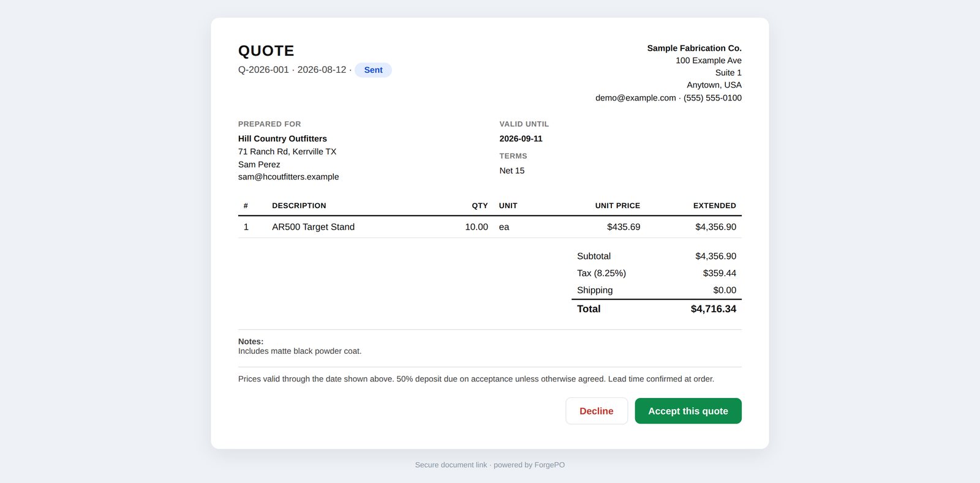Click the QTY column header
This screenshot has height=483, width=980.
pos(480,206)
